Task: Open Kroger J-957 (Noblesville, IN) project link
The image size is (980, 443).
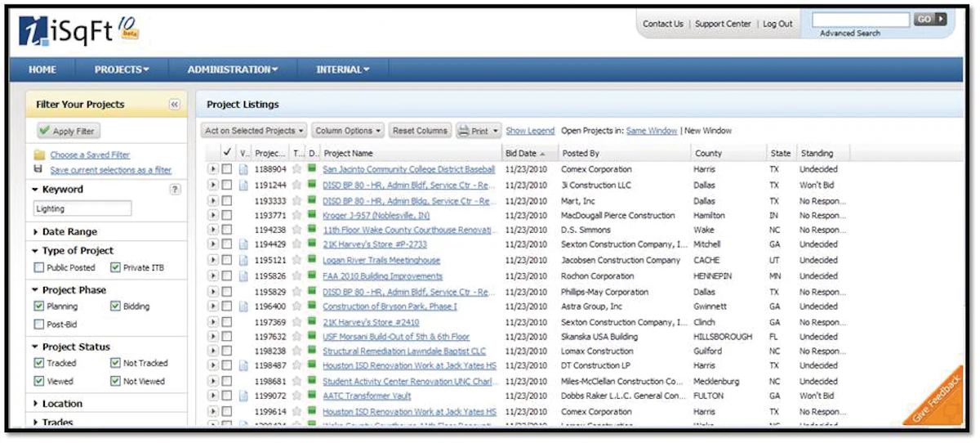Action: pyautogui.click(x=376, y=216)
